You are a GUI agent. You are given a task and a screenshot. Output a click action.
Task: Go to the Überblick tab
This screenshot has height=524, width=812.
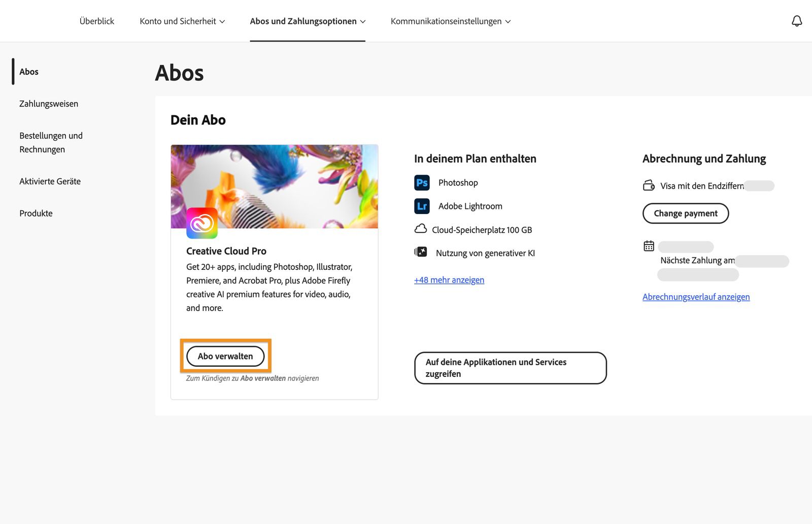[97, 21]
